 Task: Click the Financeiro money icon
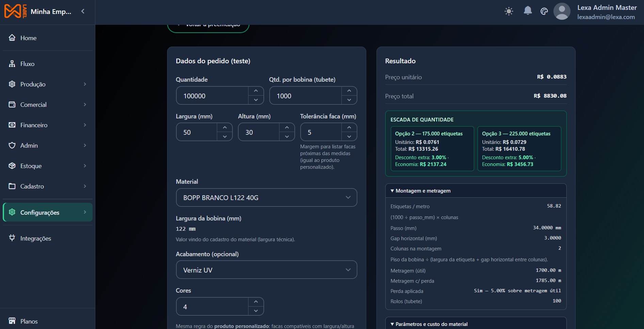pos(12,125)
